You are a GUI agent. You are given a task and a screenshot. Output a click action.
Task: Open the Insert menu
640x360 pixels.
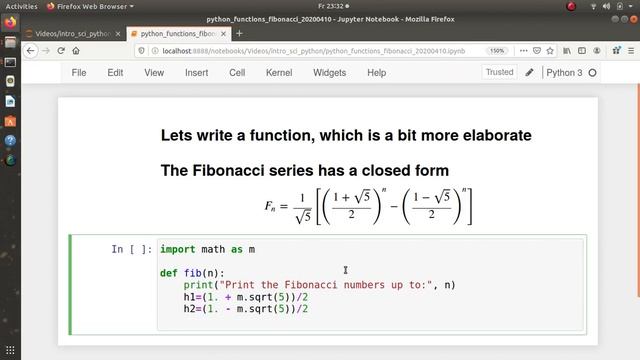click(196, 73)
